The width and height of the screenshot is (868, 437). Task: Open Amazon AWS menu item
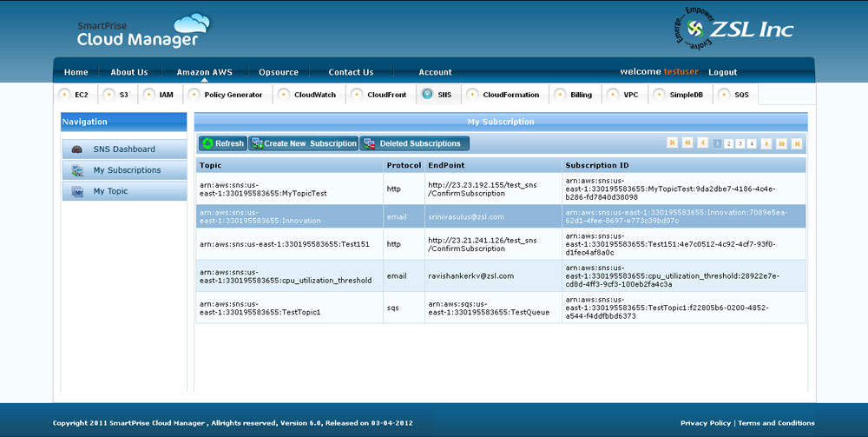pyautogui.click(x=204, y=72)
